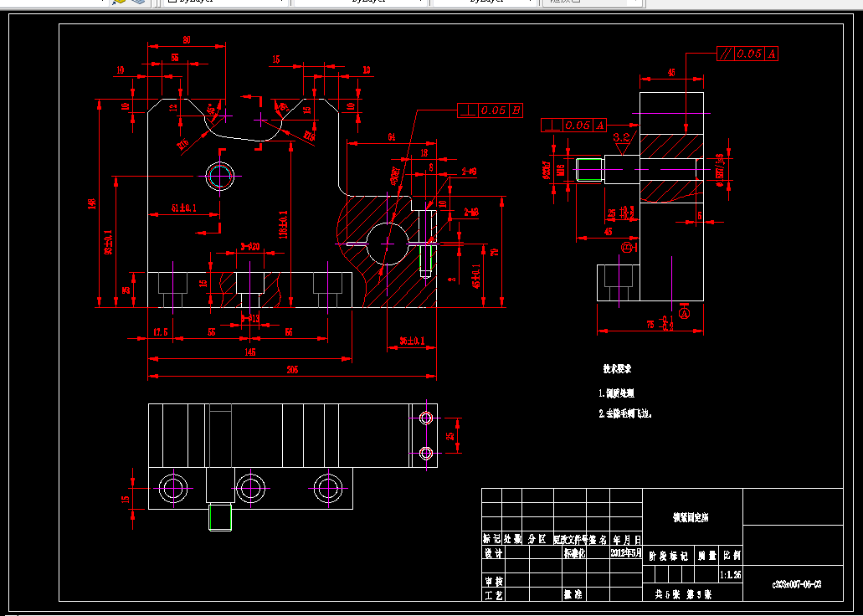Click the 2012年5月 date cell
Viewport: 863px width, 616px height.
coord(626,552)
